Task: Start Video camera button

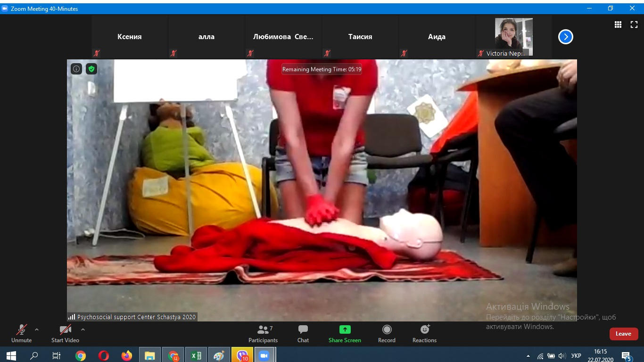Action: pos(65,333)
